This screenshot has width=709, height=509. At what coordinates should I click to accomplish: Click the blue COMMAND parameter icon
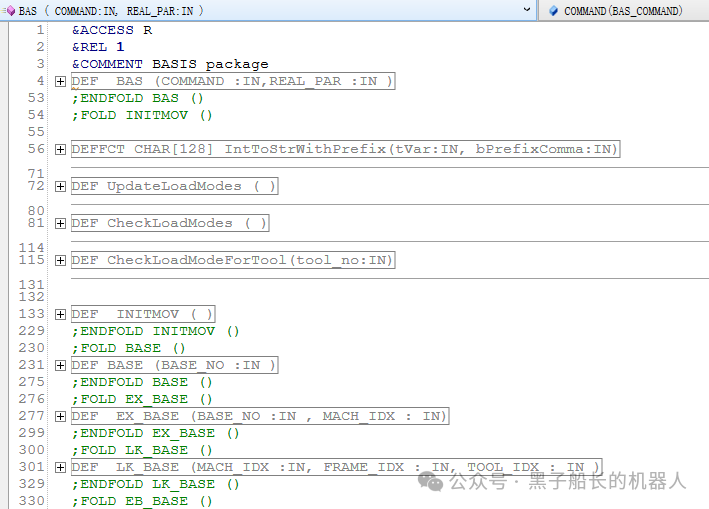(553, 10)
